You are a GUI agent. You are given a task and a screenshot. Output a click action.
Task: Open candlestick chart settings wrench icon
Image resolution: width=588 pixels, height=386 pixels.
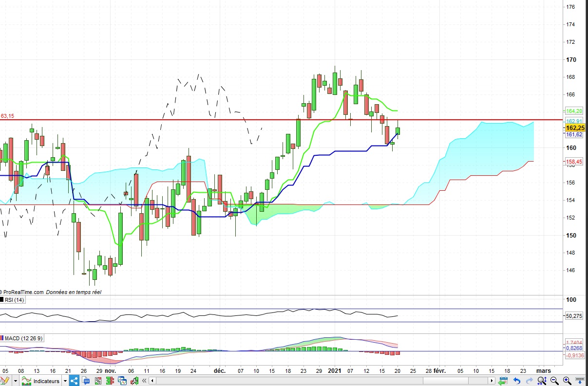pos(134,381)
